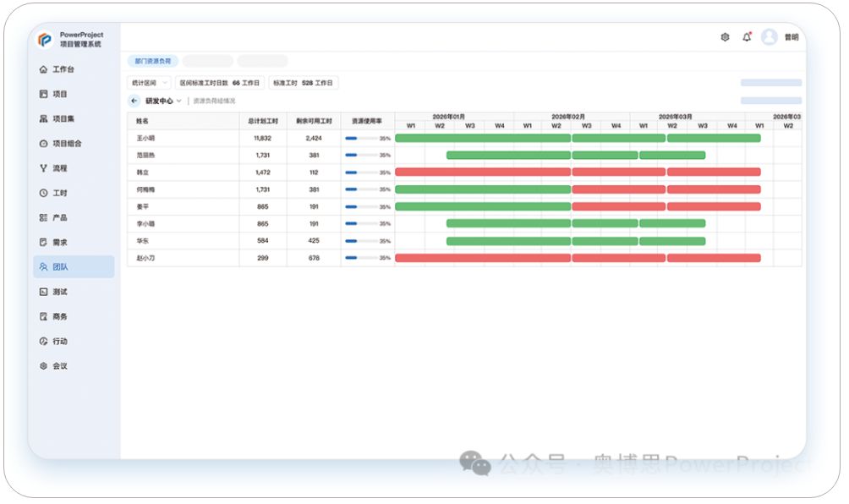Click 2,424 remaining hours value
849x504 pixels.
tap(314, 138)
